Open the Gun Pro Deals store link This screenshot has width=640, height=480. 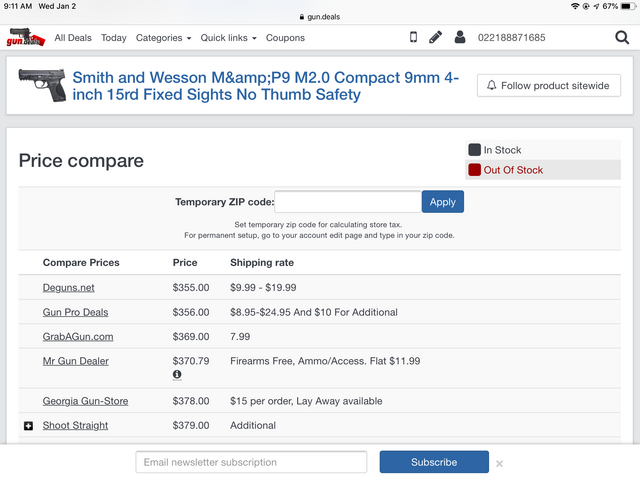tap(76, 312)
